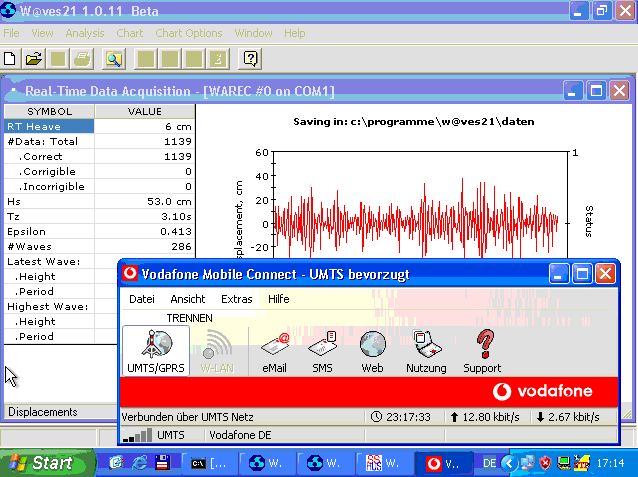This screenshot has width=638, height=477.
Task: Switch to the command prompt taskbar button
Action: 209,463
